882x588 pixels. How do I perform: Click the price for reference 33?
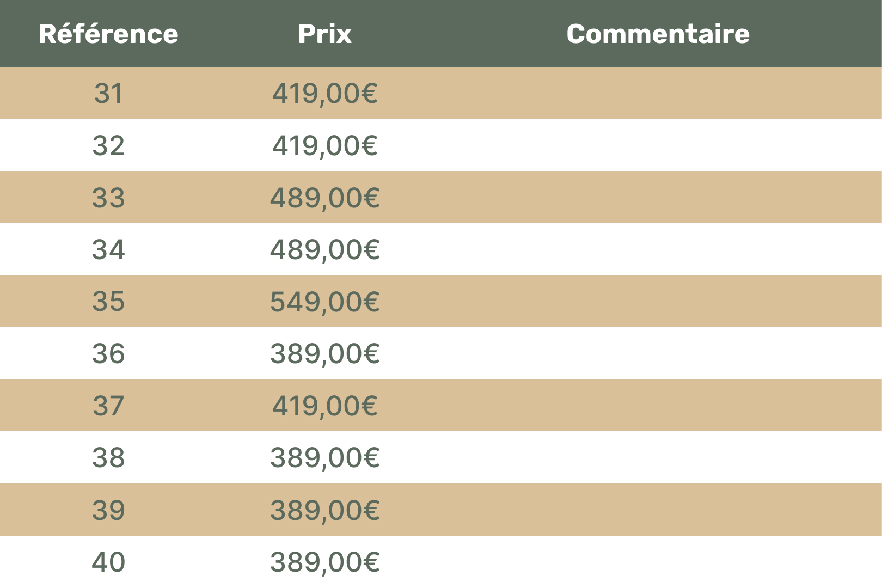coord(324,197)
